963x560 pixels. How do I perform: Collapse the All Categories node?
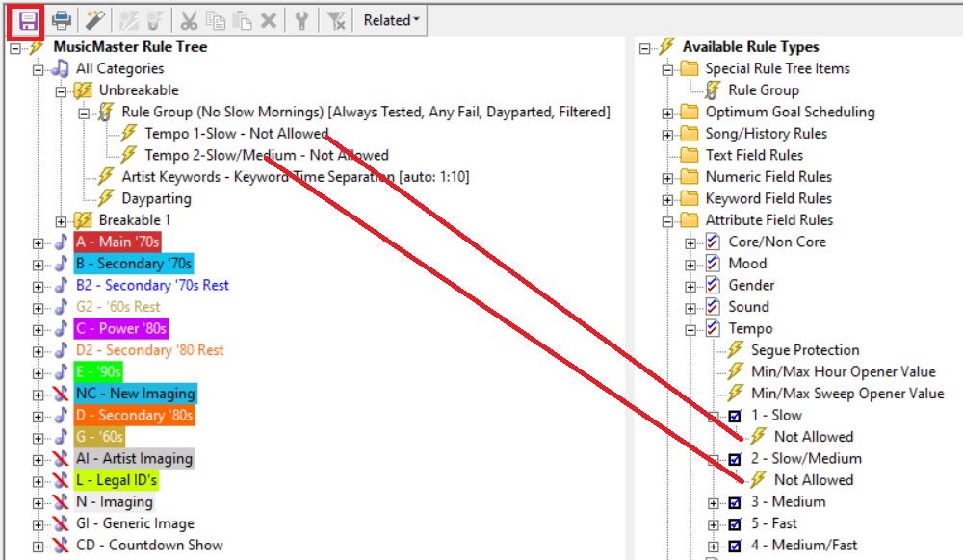point(39,70)
